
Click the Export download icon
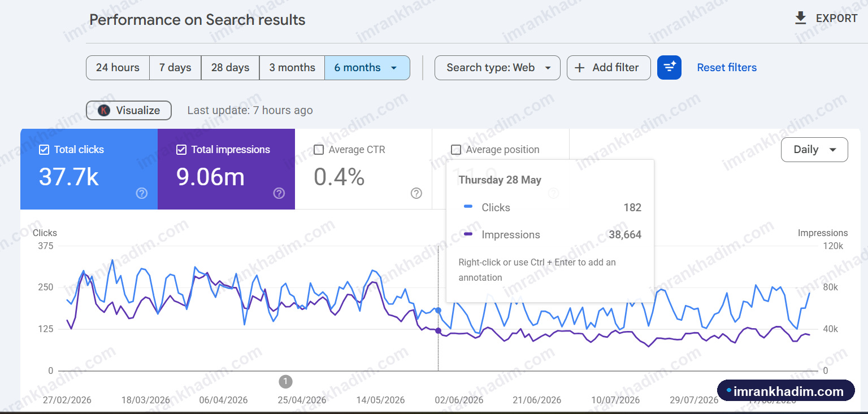800,19
